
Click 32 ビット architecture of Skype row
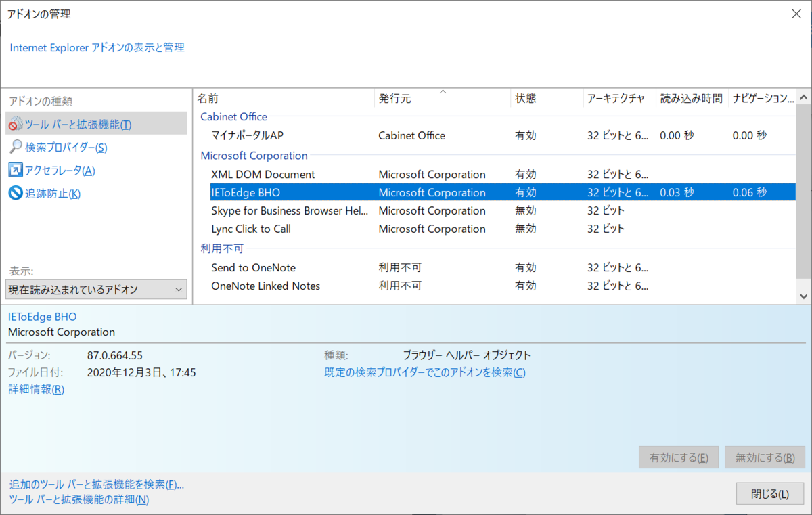pyautogui.click(x=606, y=210)
